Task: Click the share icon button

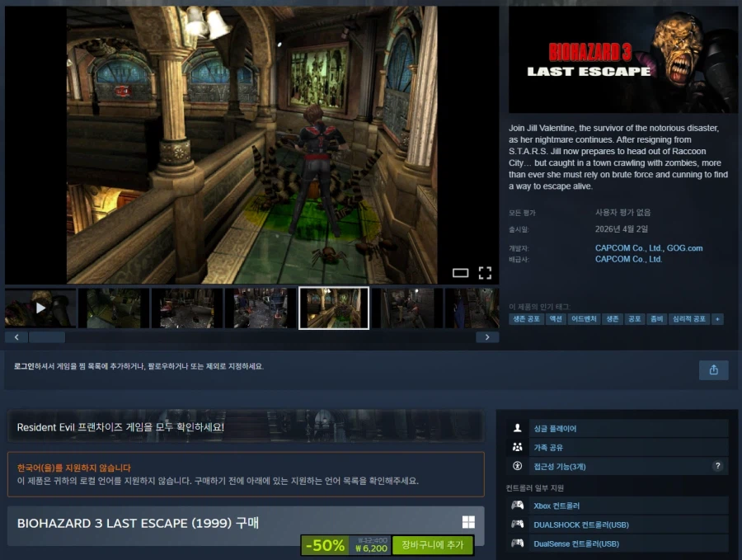Action: (x=713, y=370)
